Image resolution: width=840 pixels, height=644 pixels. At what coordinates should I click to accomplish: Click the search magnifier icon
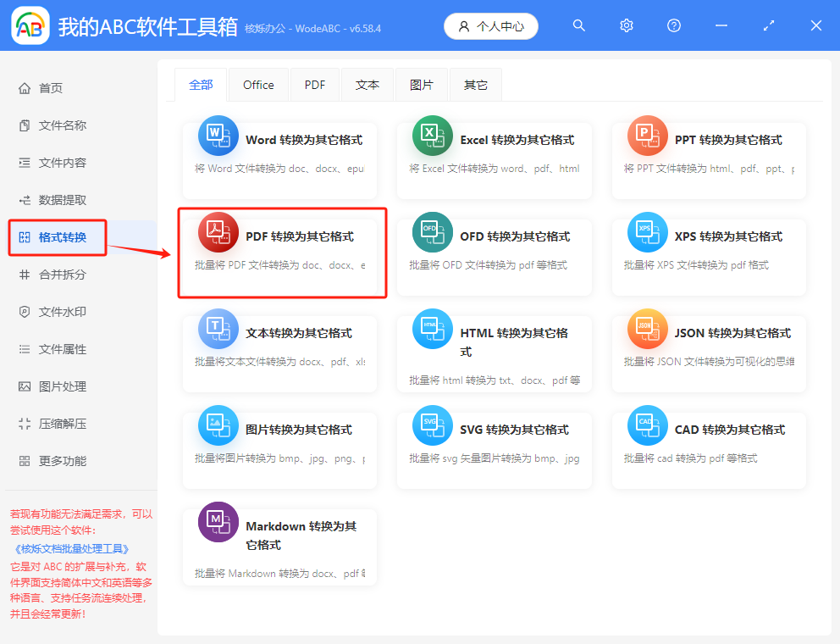[579, 25]
